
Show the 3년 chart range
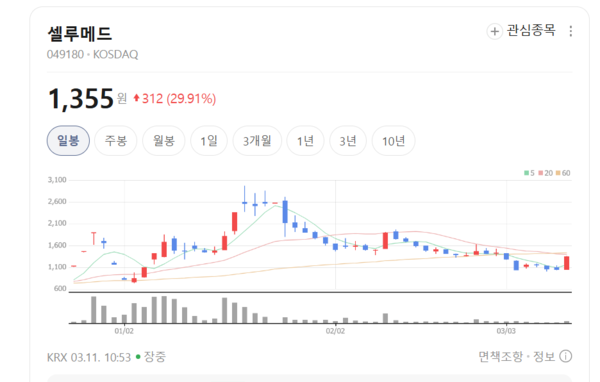(x=348, y=140)
